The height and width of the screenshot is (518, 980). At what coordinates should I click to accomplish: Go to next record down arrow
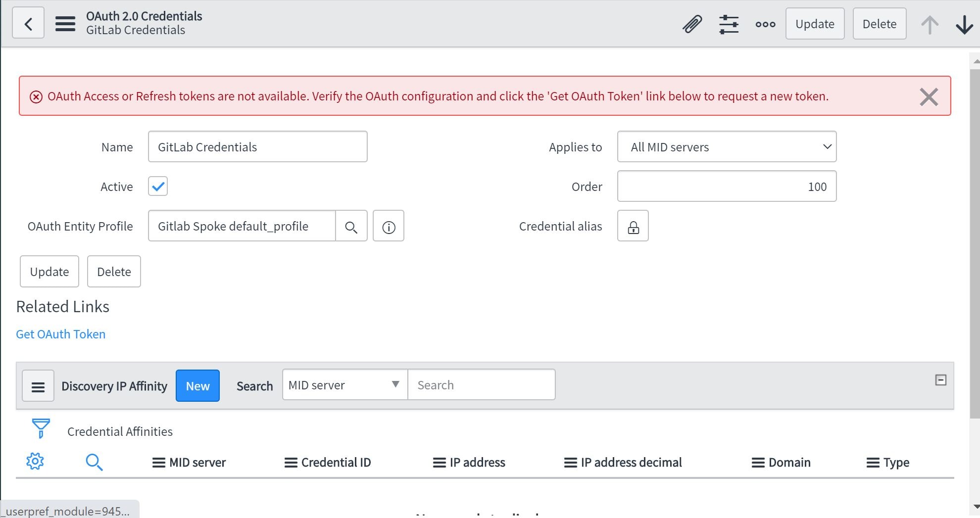point(964,24)
